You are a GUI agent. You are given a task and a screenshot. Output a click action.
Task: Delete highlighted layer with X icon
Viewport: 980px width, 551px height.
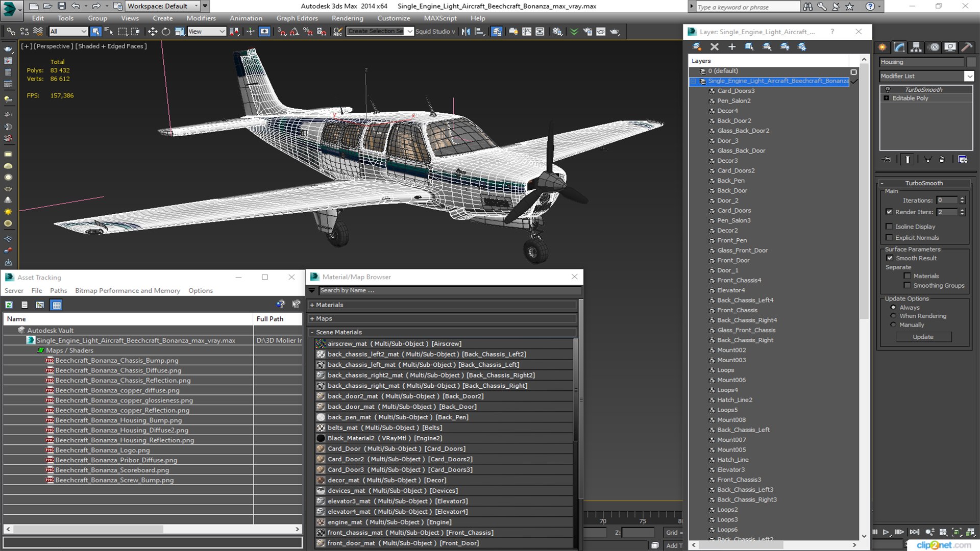pos(715,46)
